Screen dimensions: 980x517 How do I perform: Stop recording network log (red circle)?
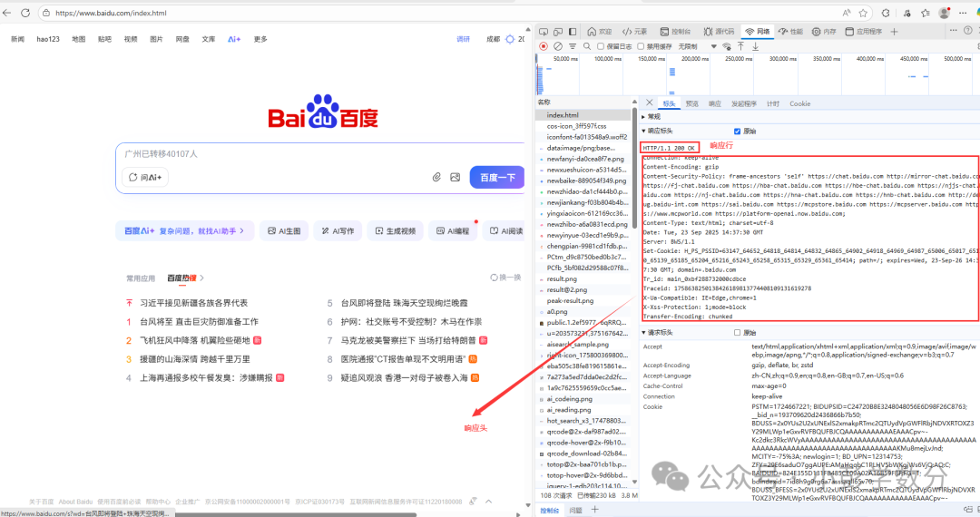click(x=544, y=46)
